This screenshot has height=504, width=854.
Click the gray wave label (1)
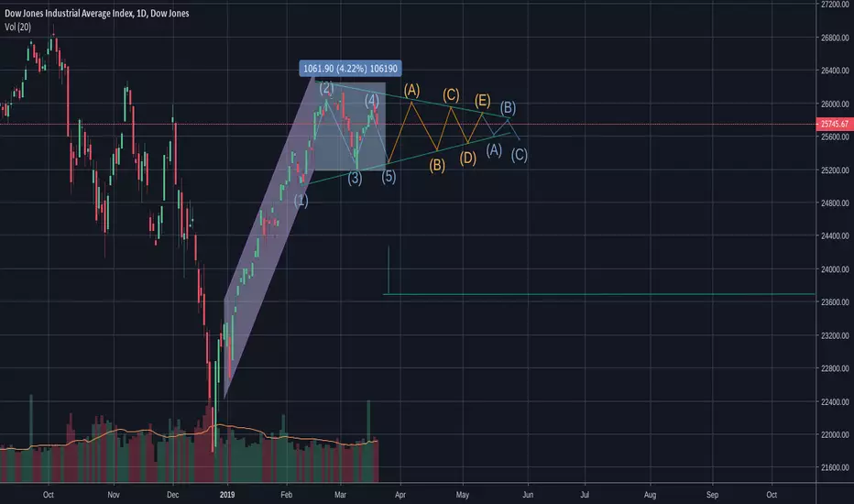[301, 201]
